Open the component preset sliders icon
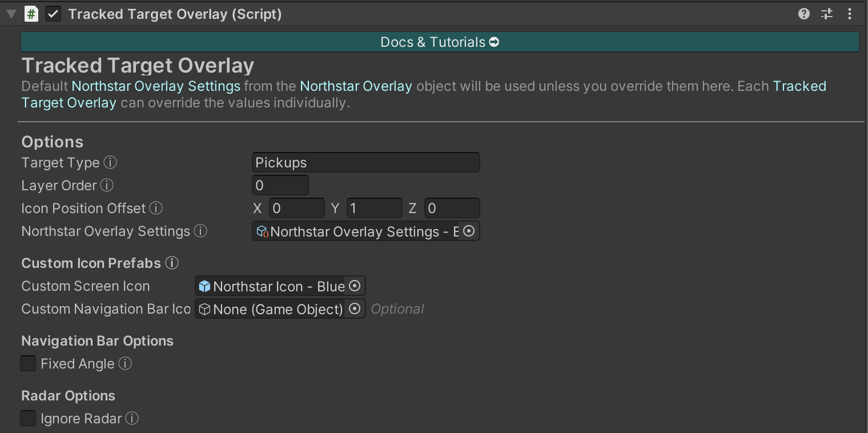The width and height of the screenshot is (868, 433). [827, 14]
